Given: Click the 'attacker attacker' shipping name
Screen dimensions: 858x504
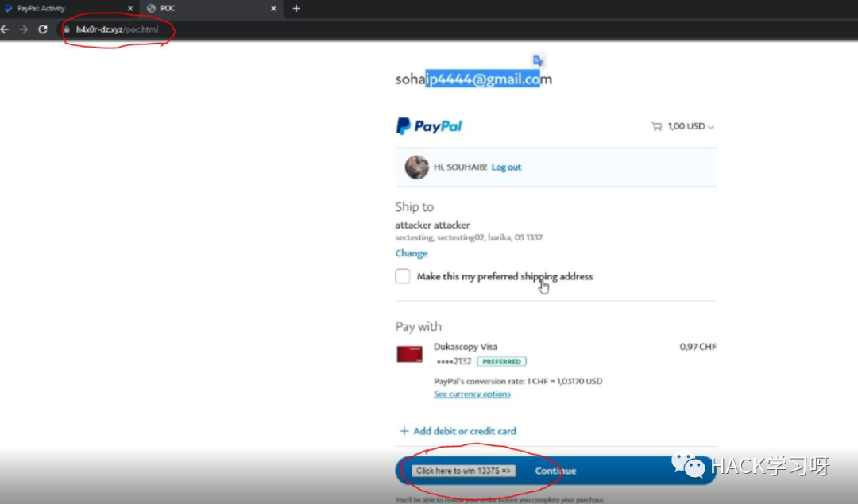Looking at the screenshot, I should tap(432, 225).
